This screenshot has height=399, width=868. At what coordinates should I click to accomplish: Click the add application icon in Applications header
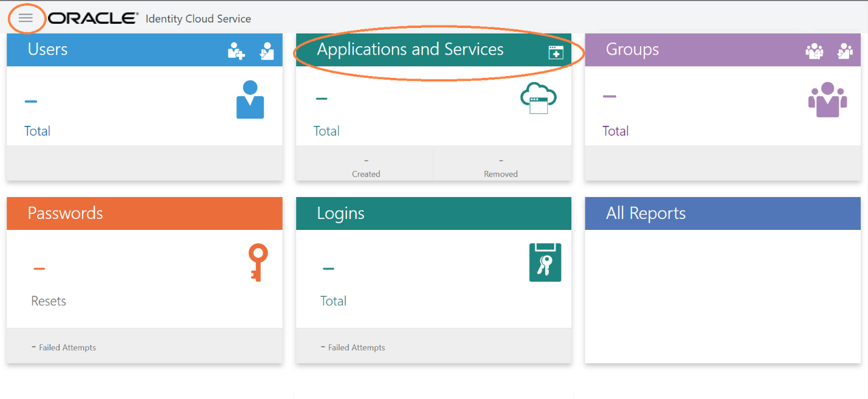coord(556,52)
